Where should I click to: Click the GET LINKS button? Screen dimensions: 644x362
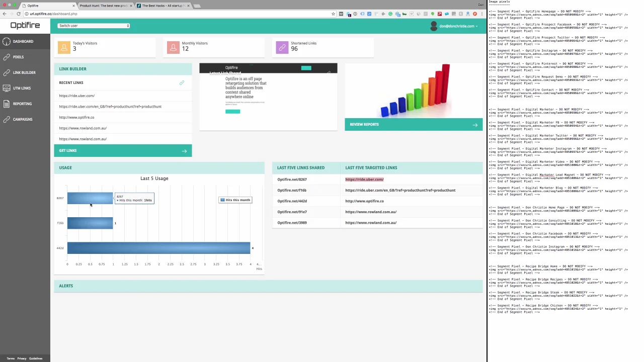click(123, 151)
